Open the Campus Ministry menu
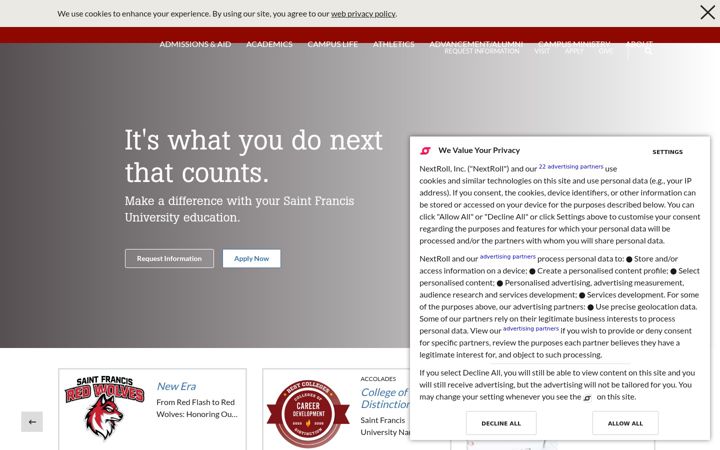Screen dimensions: 720x450 (574, 44)
